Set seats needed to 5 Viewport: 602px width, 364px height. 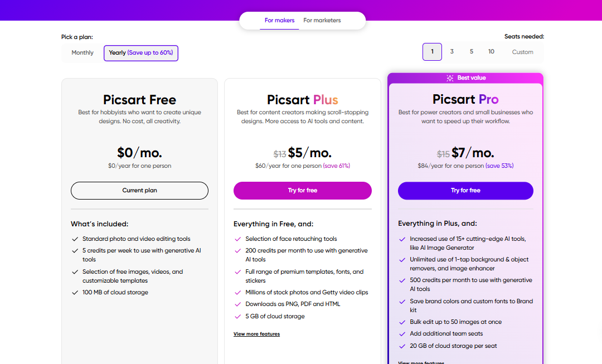[x=472, y=52]
